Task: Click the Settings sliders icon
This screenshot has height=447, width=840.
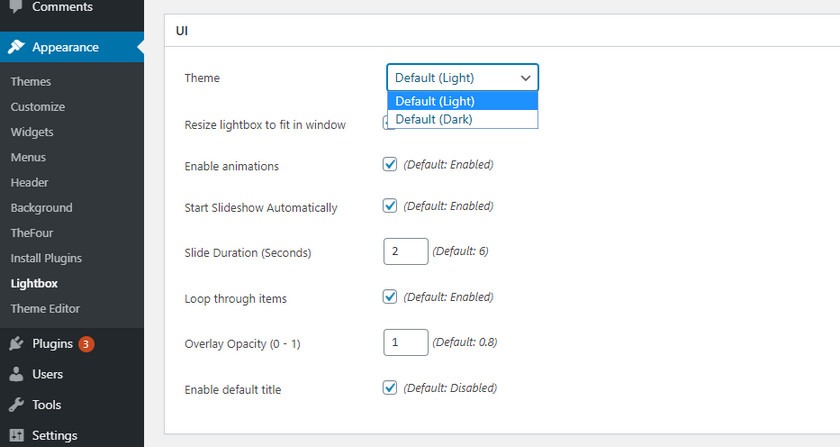Action: click(x=17, y=436)
